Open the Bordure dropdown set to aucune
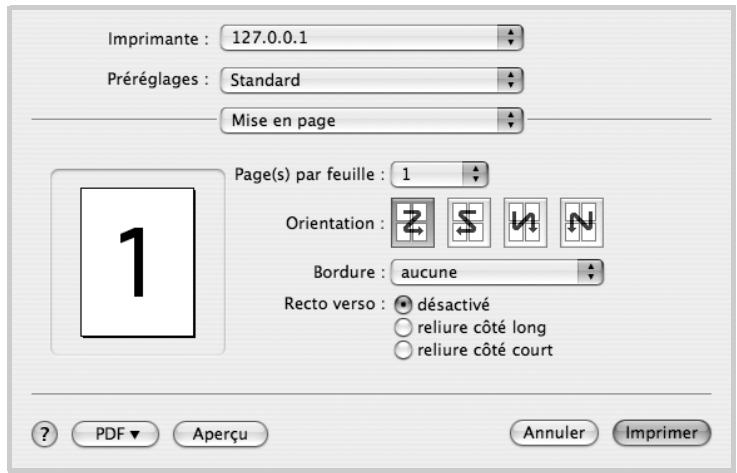 (497, 272)
